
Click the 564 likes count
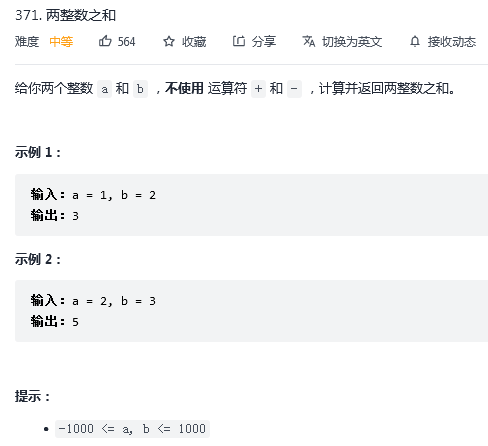point(126,42)
